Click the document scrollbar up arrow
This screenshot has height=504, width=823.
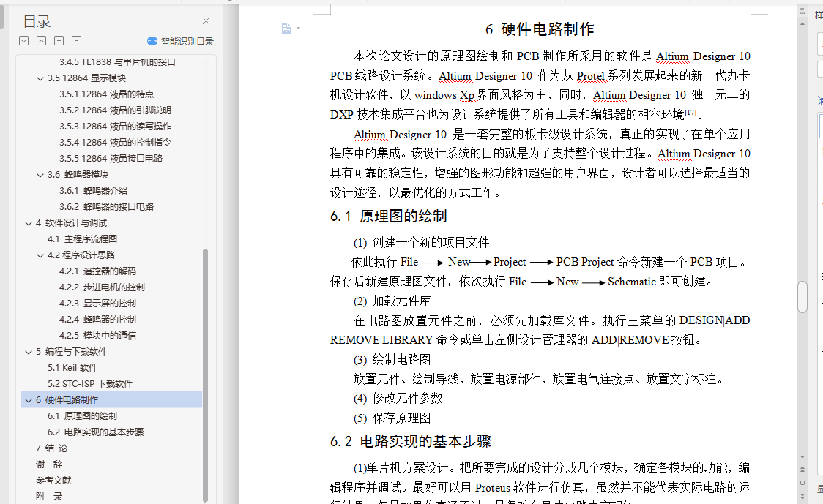pos(802,23)
